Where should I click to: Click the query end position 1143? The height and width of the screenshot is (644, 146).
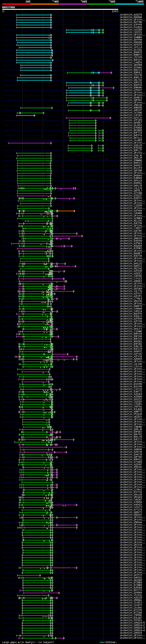coord(115,11)
